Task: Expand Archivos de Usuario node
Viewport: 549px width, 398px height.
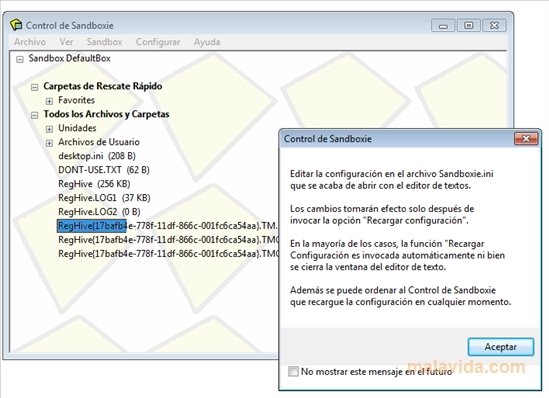Action: point(49,143)
